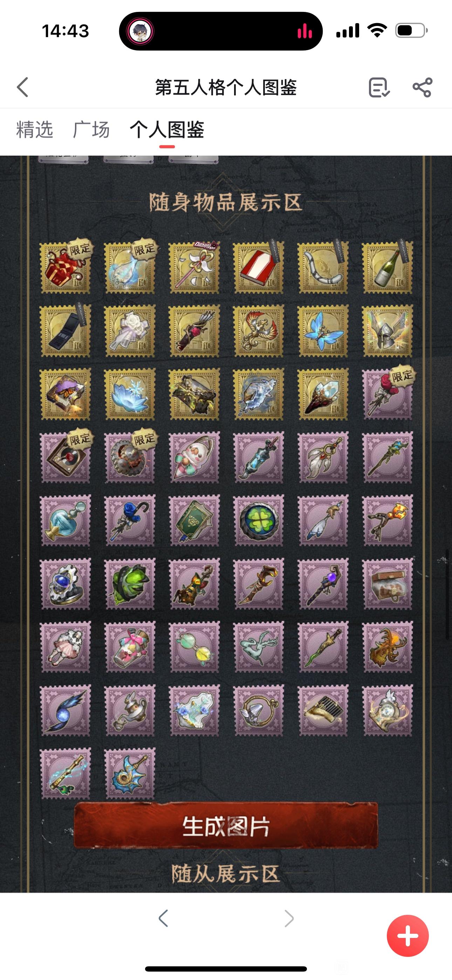Select the four-leaf clover badge stamp

259,520
